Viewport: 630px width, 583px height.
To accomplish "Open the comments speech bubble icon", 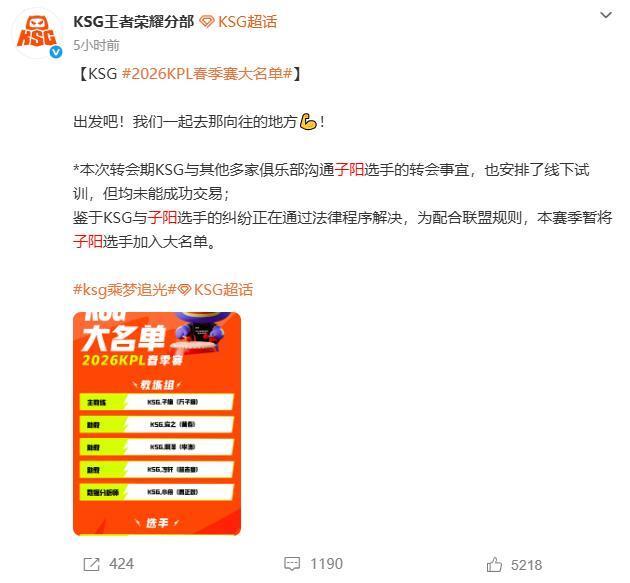I will click(292, 564).
